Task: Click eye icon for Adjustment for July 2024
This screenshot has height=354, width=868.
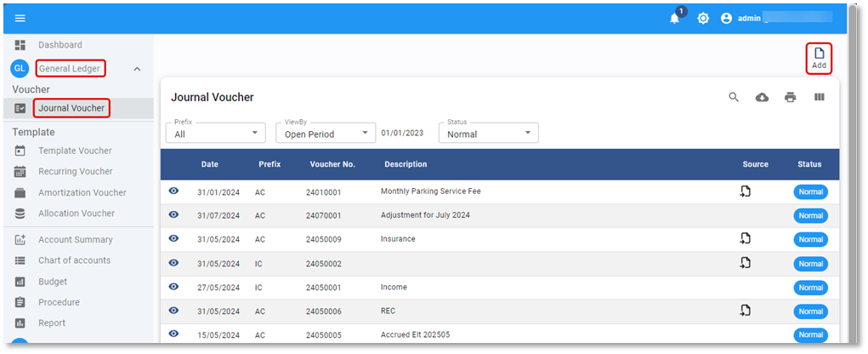Action: click(x=173, y=215)
